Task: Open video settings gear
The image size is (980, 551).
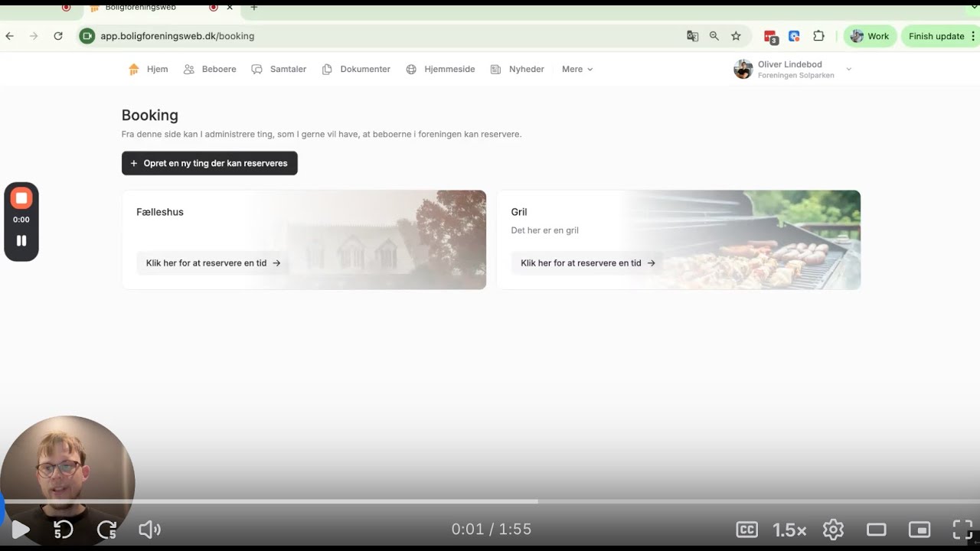Action: 833,530
